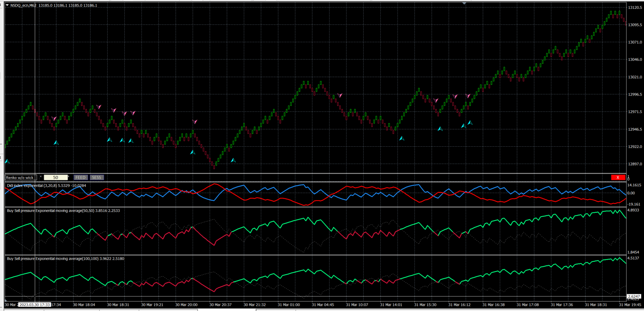The width and height of the screenshot is (644, 311).
Task: Click the 31 Mar 15:30 time label
Action: click(x=425, y=305)
